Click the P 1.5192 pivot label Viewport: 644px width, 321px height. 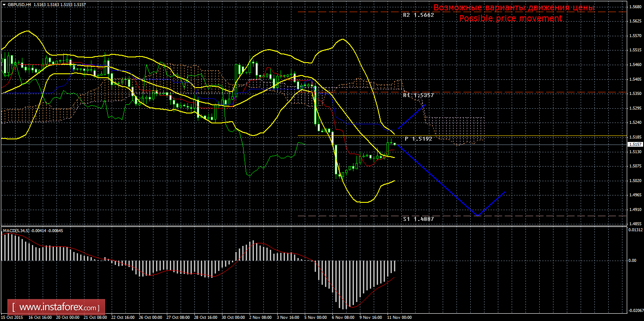click(x=418, y=139)
